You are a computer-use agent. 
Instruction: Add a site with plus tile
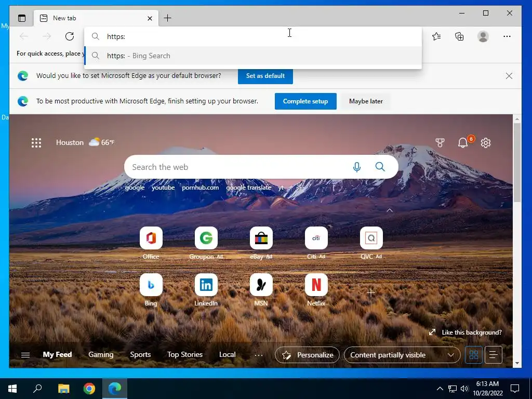click(x=371, y=292)
